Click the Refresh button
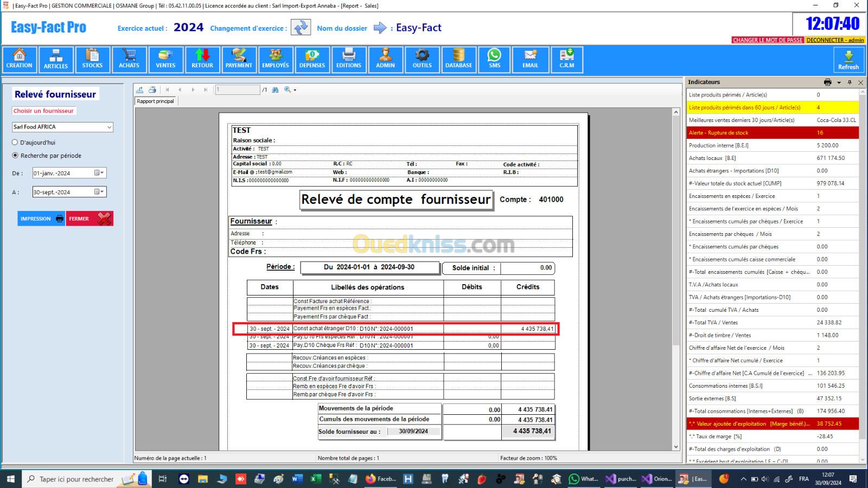Screen dimensions: 868x488 [x=848, y=60]
